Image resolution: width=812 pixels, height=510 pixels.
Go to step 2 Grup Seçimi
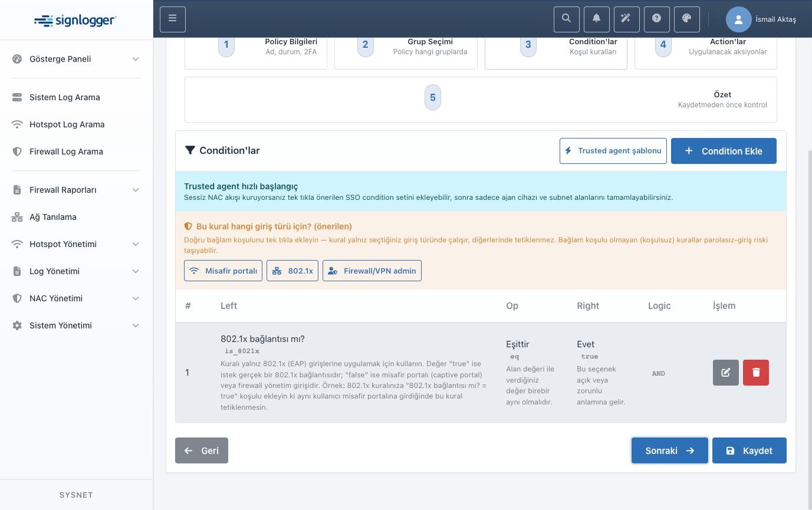click(406, 52)
